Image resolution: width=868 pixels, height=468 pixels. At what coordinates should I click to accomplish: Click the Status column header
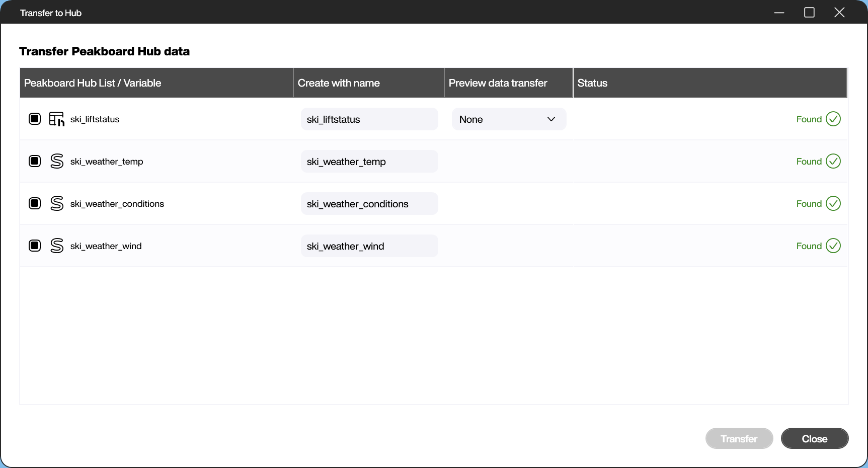[x=710, y=83]
